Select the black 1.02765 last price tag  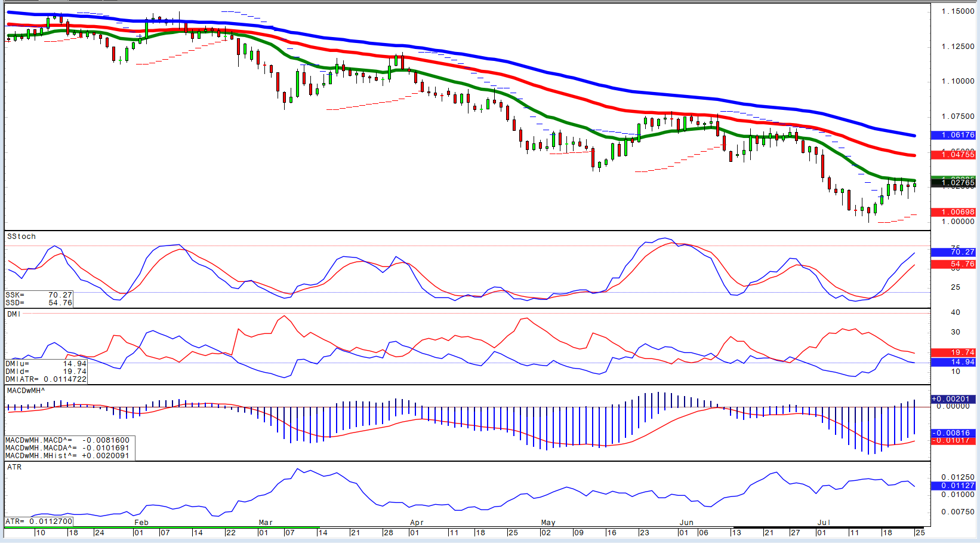coord(954,182)
